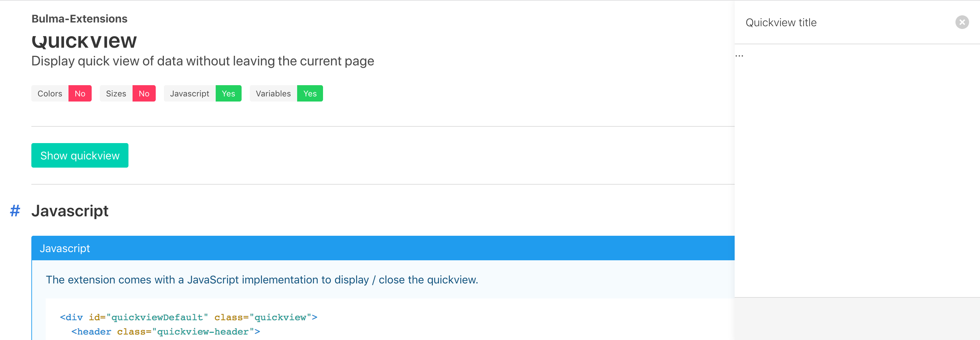The width and height of the screenshot is (980, 340).
Task: Click the blue Javascript message header
Action: pos(380,248)
